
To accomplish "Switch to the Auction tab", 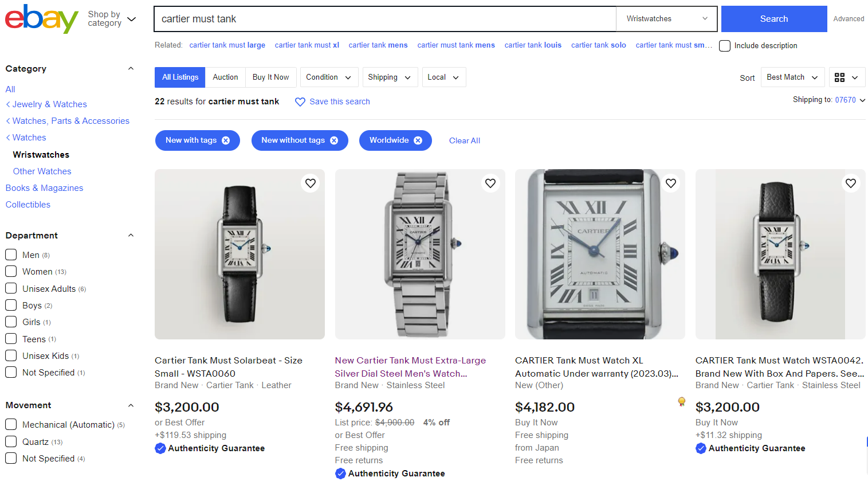I will coord(225,77).
